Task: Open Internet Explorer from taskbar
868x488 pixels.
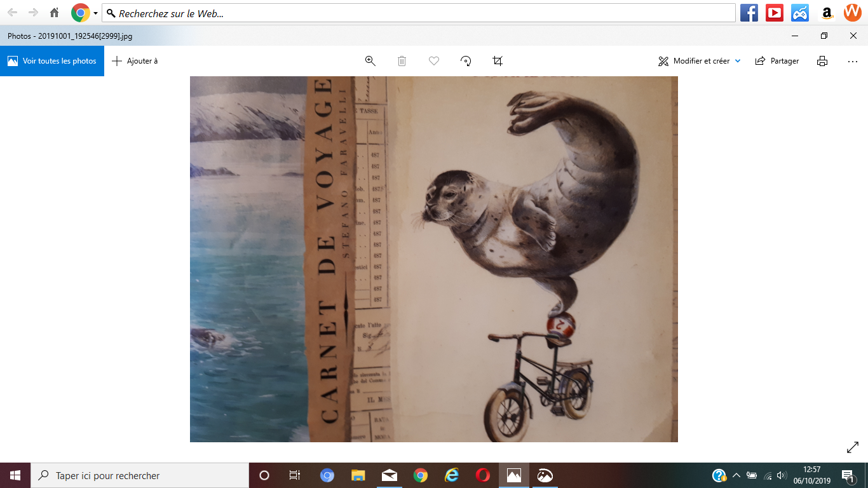Action: pyautogui.click(x=452, y=475)
